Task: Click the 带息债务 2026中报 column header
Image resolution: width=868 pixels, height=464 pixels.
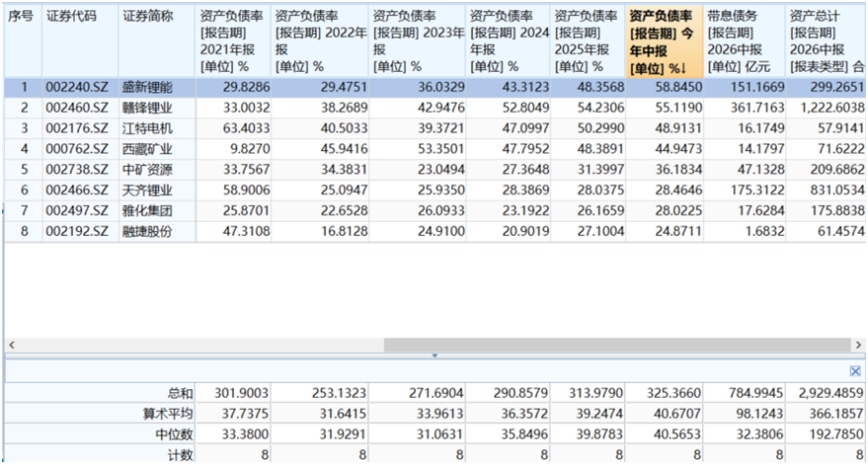Action: pyautogui.click(x=745, y=41)
